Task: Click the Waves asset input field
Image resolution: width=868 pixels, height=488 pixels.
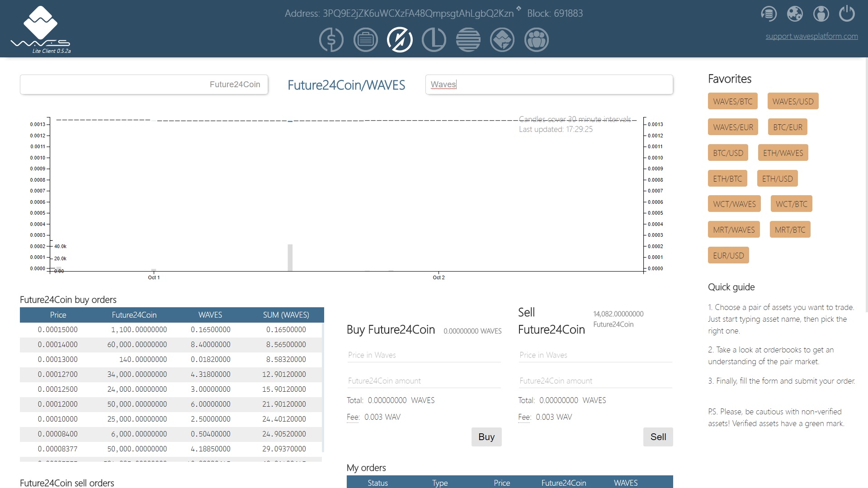Action: 549,84
